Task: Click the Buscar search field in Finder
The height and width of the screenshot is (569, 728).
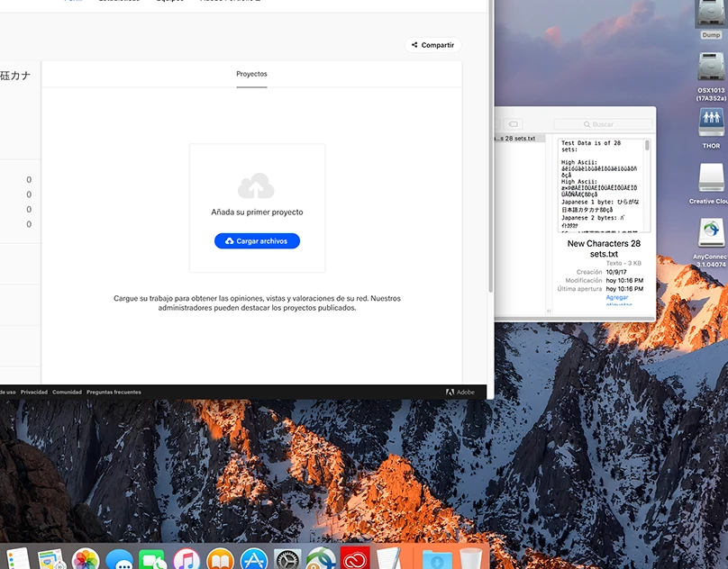Action: pyautogui.click(x=602, y=124)
